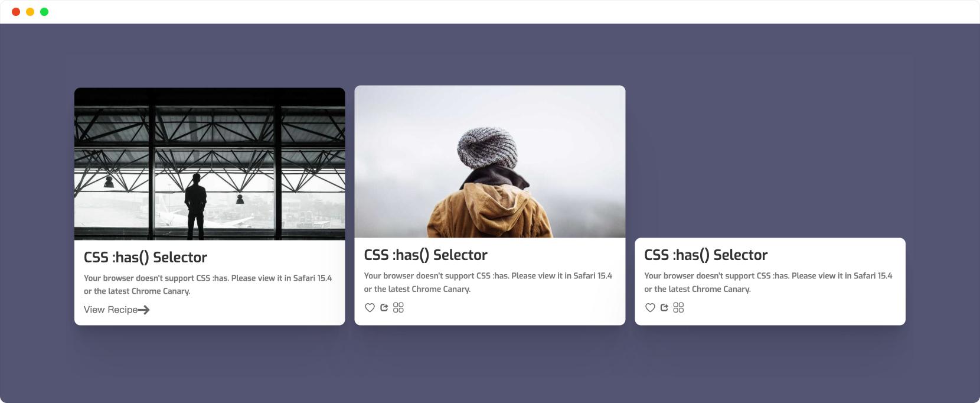Click the photo of person wearing a beanie
The height and width of the screenshot is (403, 980).
[489, 161]
